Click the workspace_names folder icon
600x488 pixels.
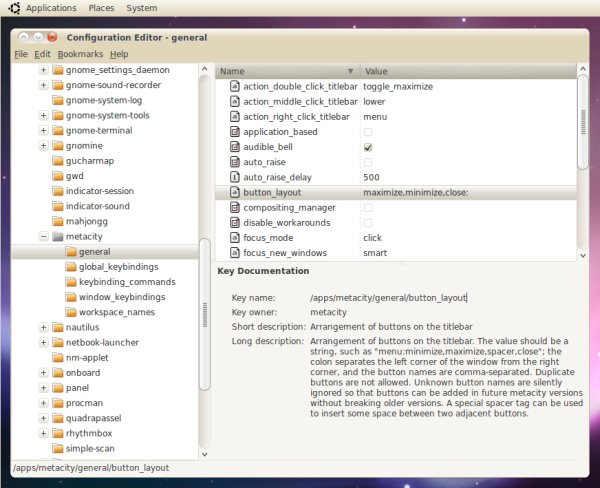(71, 312)
